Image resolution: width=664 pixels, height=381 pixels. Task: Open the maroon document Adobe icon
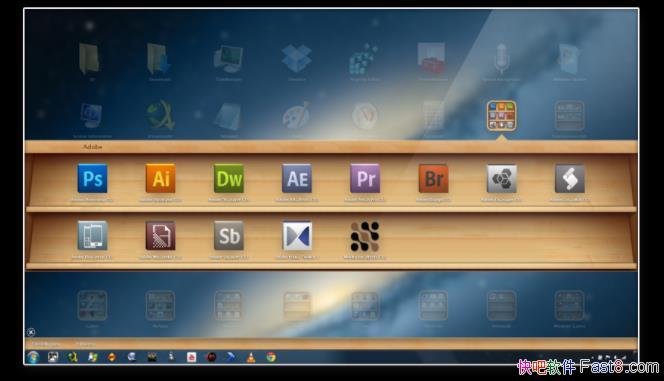[160, 236]
